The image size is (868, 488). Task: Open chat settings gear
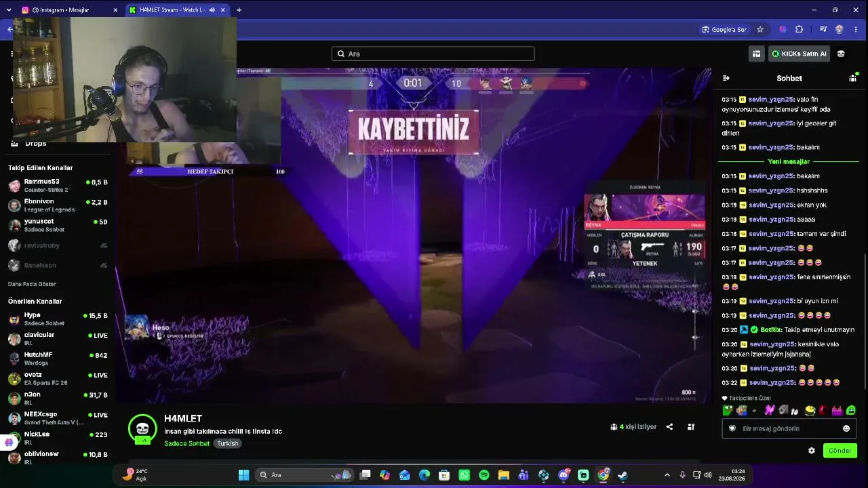[812, 451]
